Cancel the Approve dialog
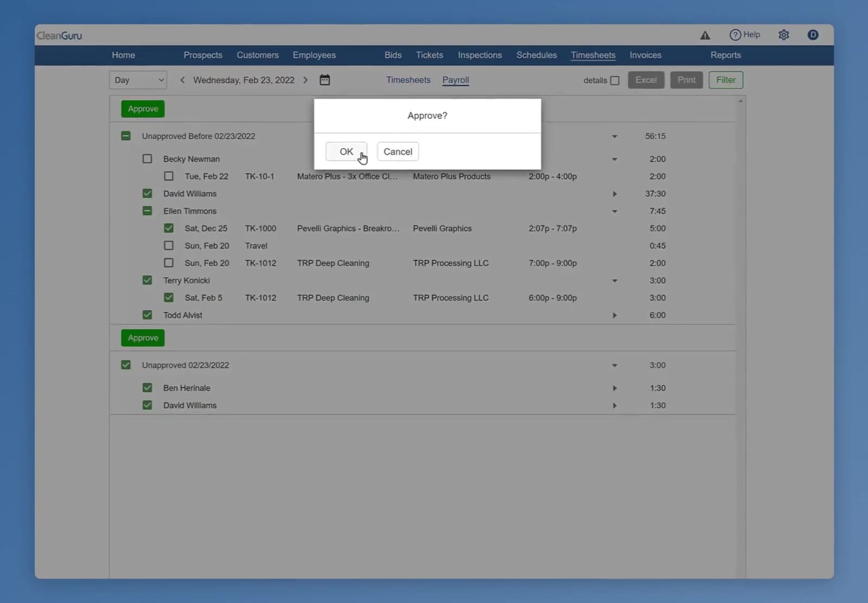Viewport: 868px width, 603px height. tap(398, 151)
